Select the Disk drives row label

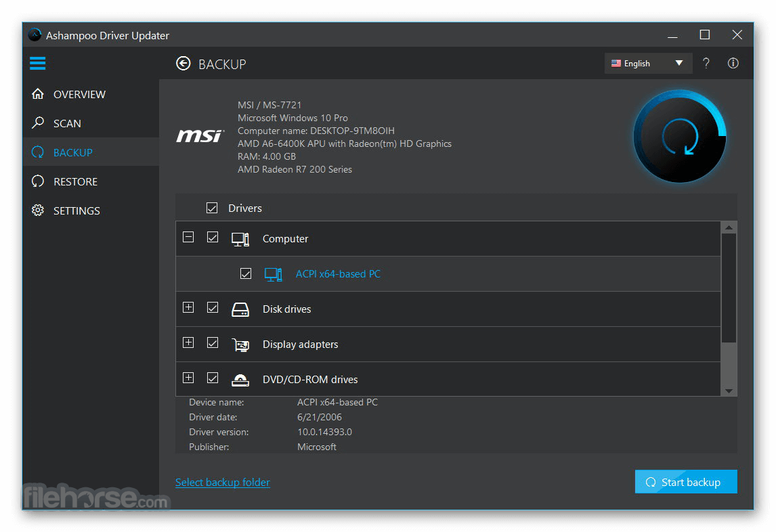[x=286, y=309]
